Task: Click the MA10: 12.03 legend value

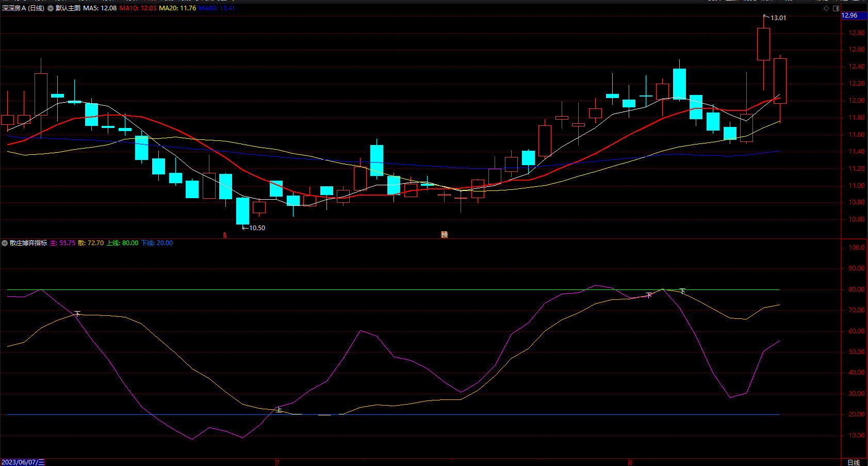Action: 138,8
